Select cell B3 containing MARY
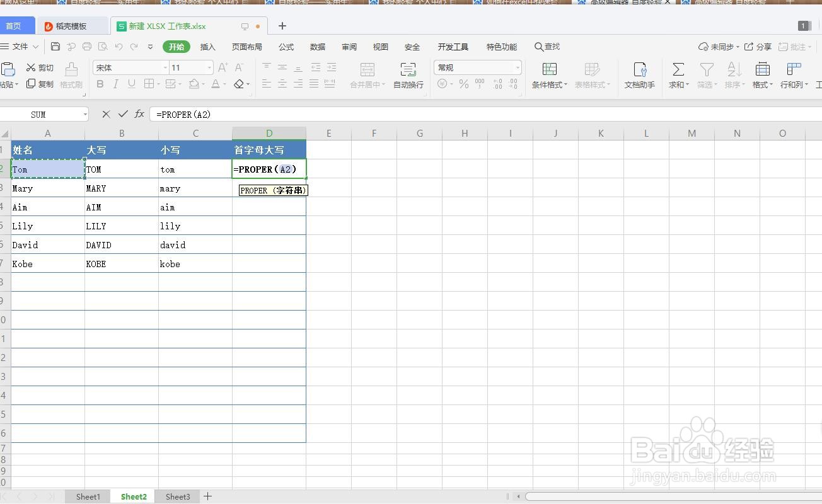The height and width of the screenshot is (504, 822). coord(122,188)
